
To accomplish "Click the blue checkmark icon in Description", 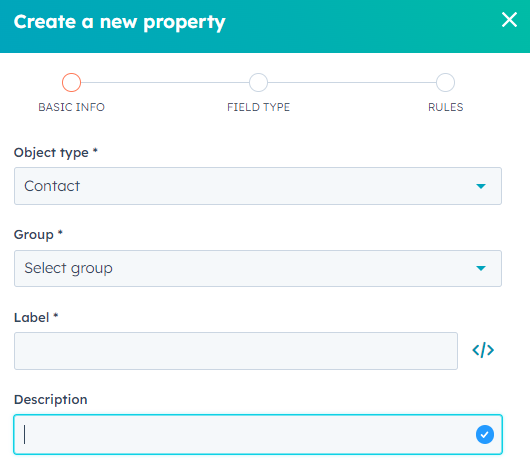I will point(485,434).
